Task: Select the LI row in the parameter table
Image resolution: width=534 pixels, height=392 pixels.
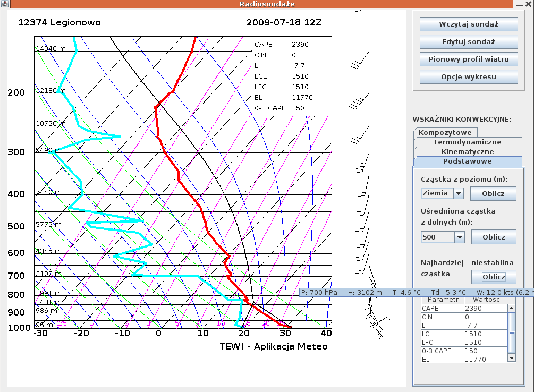Action: point(464,325)
